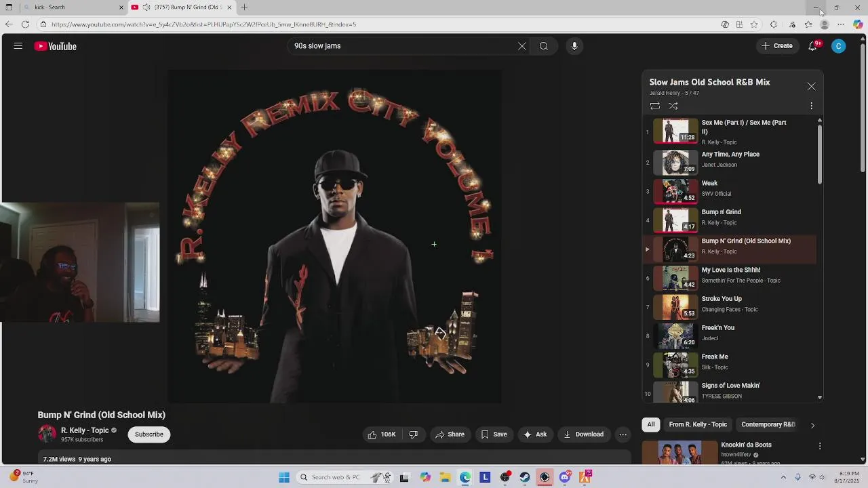Download the video

tap(583, 434)
